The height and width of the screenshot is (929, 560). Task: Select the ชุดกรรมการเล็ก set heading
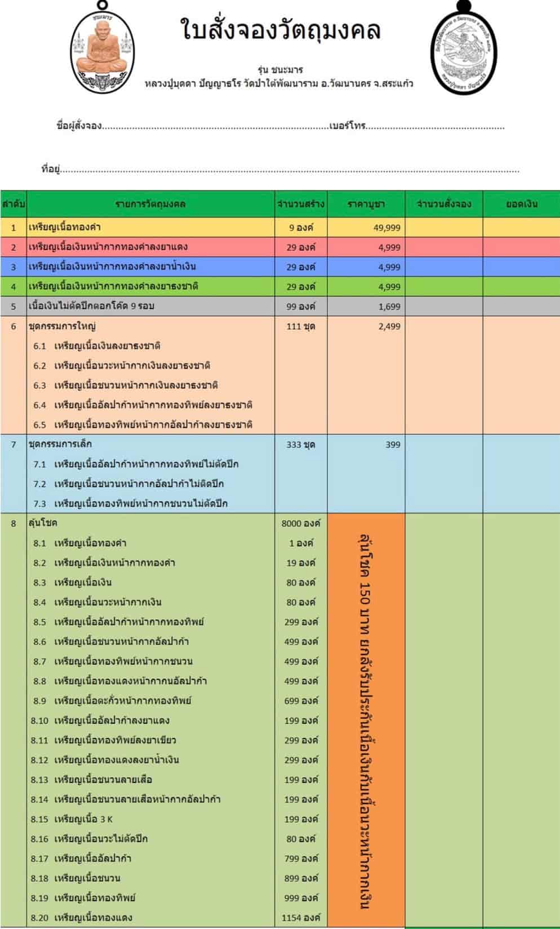click(x=60, y=444)
